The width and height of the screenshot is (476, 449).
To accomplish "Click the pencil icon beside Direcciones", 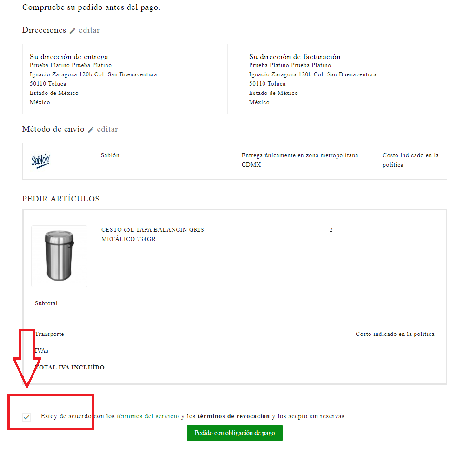I will (x=73, y=31).
